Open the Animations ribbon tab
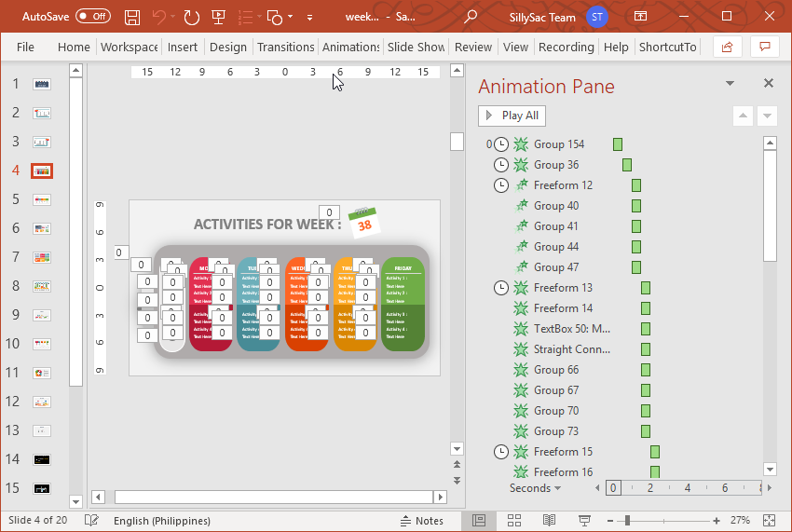The image size is (792, 532). pyautogui.click(x=350, y=47)
